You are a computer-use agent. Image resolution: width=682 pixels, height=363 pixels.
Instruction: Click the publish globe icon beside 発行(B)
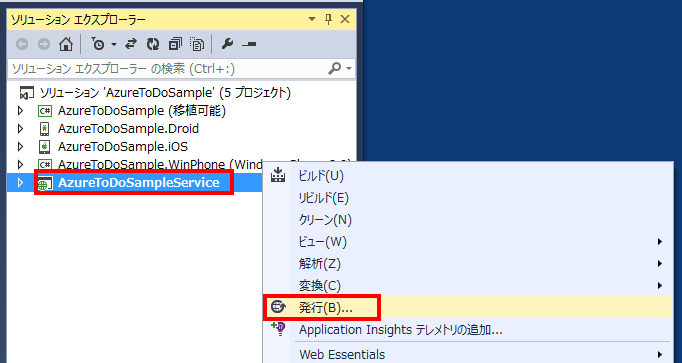(278, 307)
